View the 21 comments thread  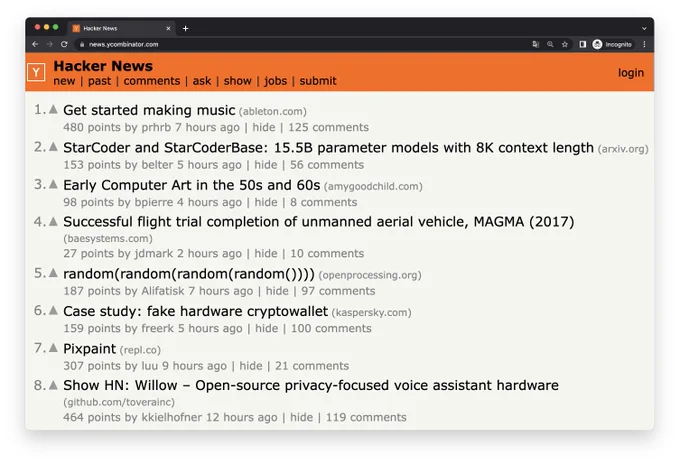point(312,366)
